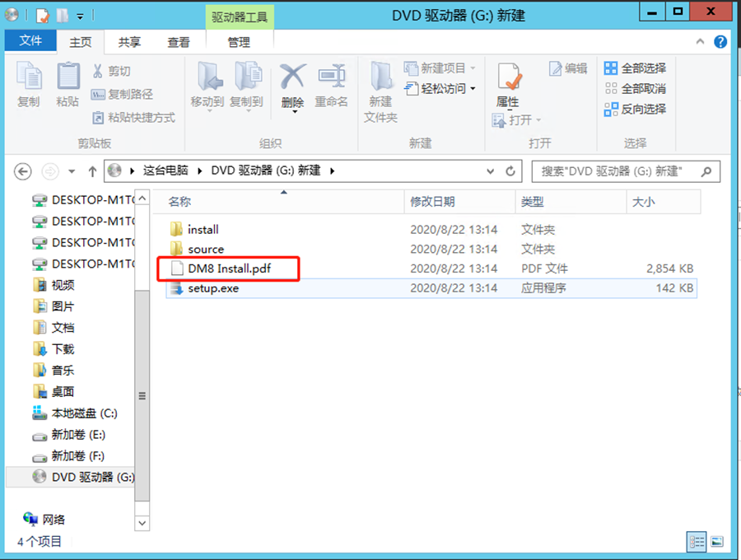Screen dimensions: 741x560
Task: Click Invert Selection (反向选择)
Action: click(635, 109)
